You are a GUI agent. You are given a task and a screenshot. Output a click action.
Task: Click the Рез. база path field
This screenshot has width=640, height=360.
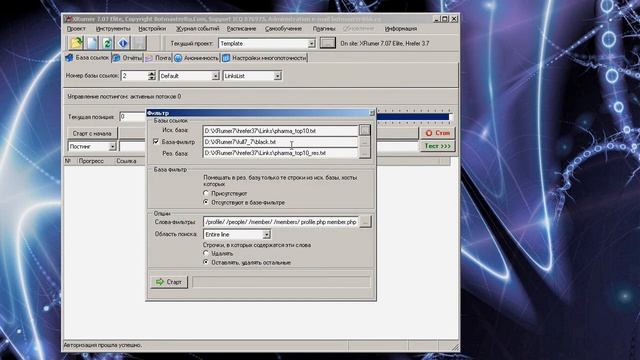(x=280, y=153)
